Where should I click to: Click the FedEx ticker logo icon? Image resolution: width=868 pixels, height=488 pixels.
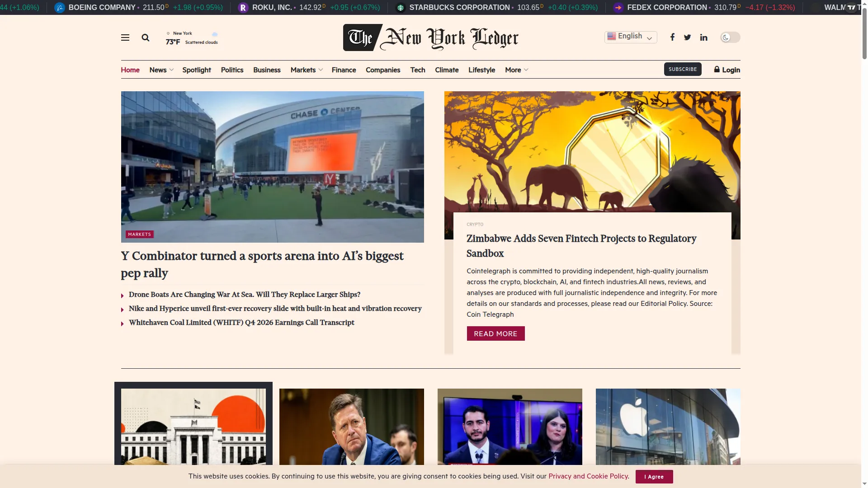pyautogui.click(x=618, y=8)
